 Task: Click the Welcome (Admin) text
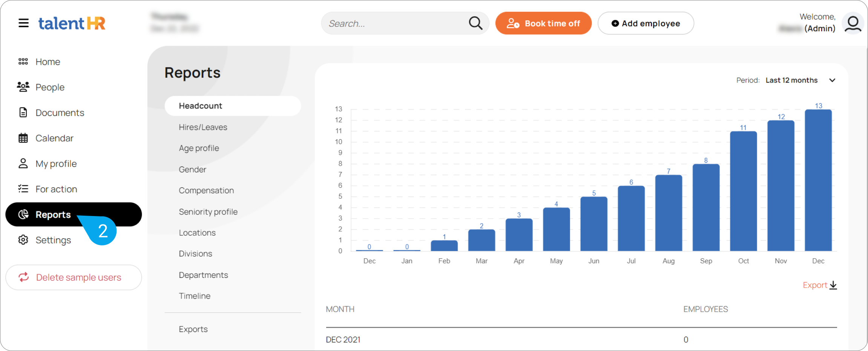(807, 23)
